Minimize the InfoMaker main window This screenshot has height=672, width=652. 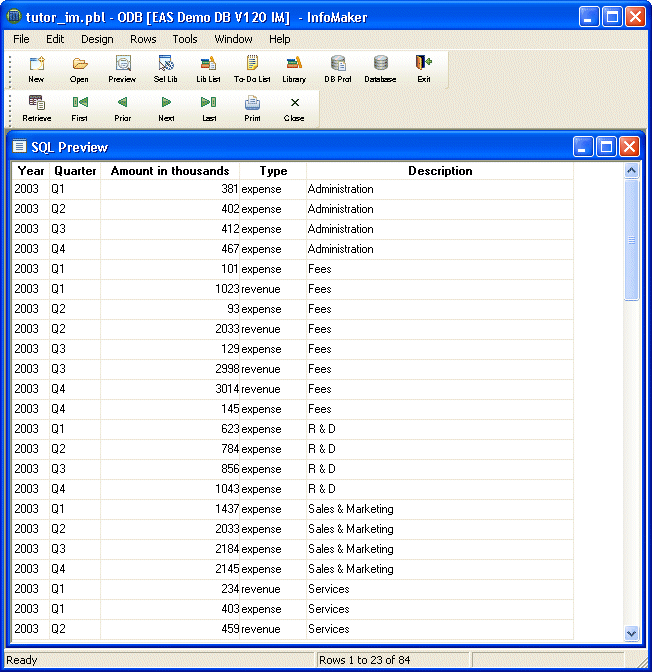(589, 17)
